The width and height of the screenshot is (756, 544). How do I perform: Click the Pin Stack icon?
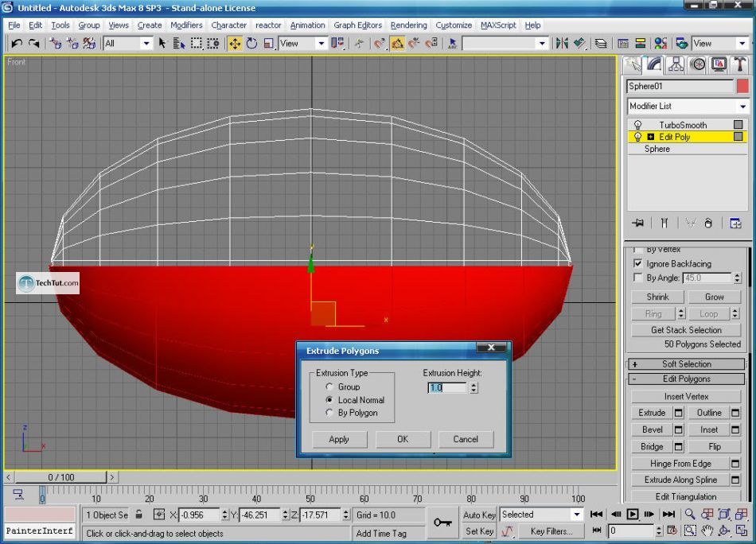pos(638,223)
